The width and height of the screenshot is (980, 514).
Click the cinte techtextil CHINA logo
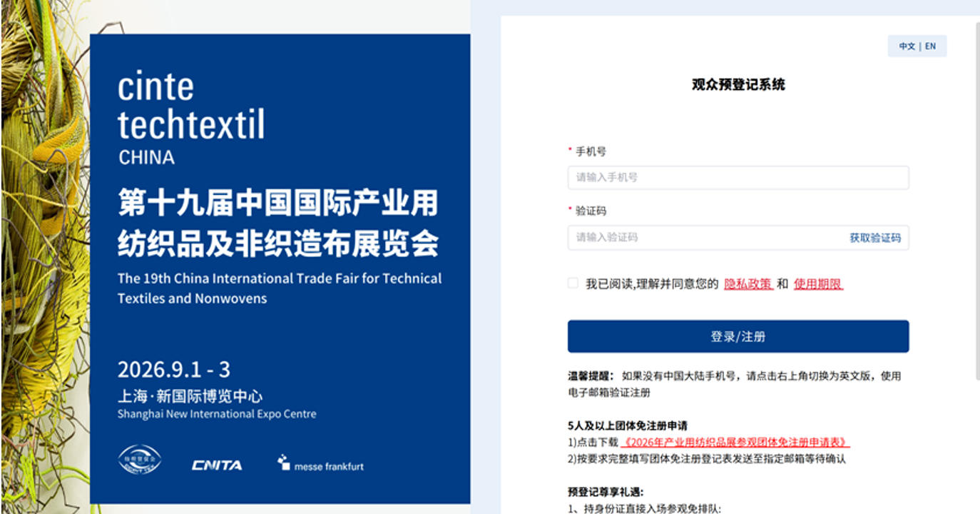191,119
